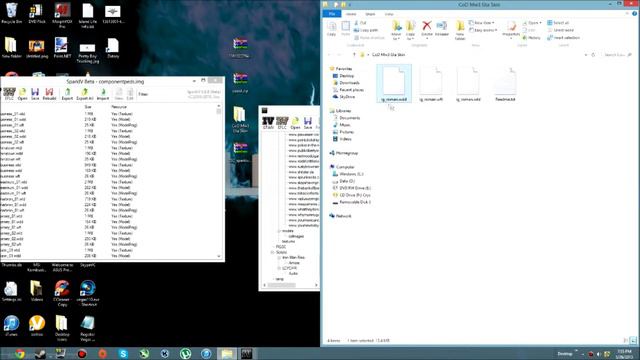The width and height of the screenshot is (640, 360).
Task: Click Size column header in SparkIV
Action: [88, 107]
